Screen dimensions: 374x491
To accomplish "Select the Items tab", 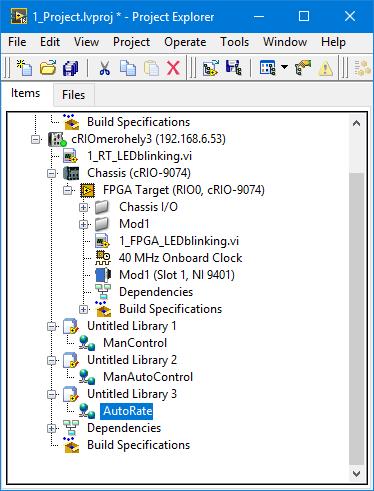I will [26, 93].
